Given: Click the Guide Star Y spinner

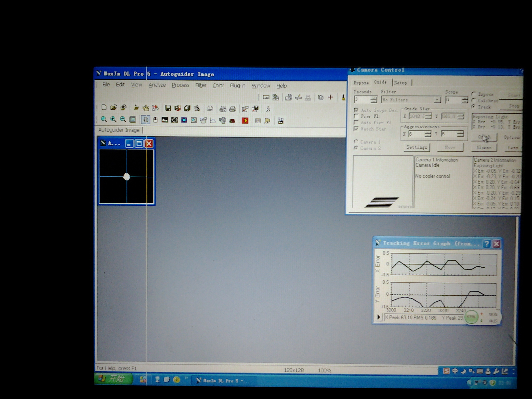Looking at the screenshot, I should (x=461, y=116).
